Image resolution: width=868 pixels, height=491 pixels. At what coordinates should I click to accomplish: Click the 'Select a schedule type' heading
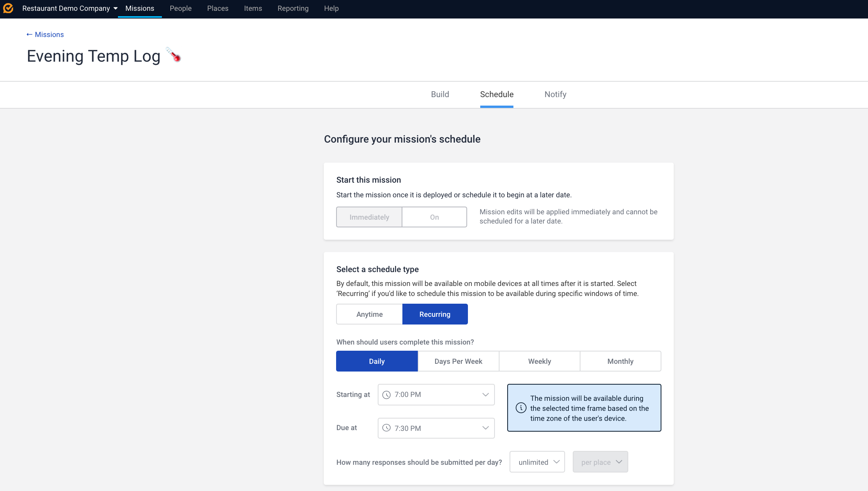tap(377, 269)
